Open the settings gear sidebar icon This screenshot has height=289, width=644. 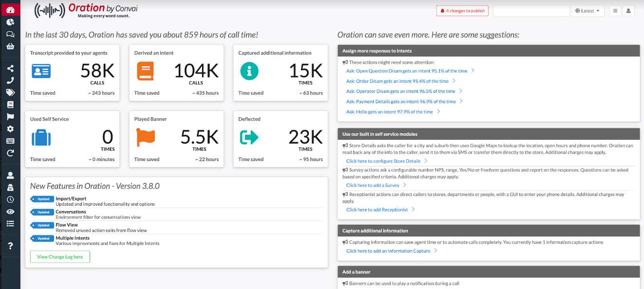pyautogui.click(x=10, y=129)
